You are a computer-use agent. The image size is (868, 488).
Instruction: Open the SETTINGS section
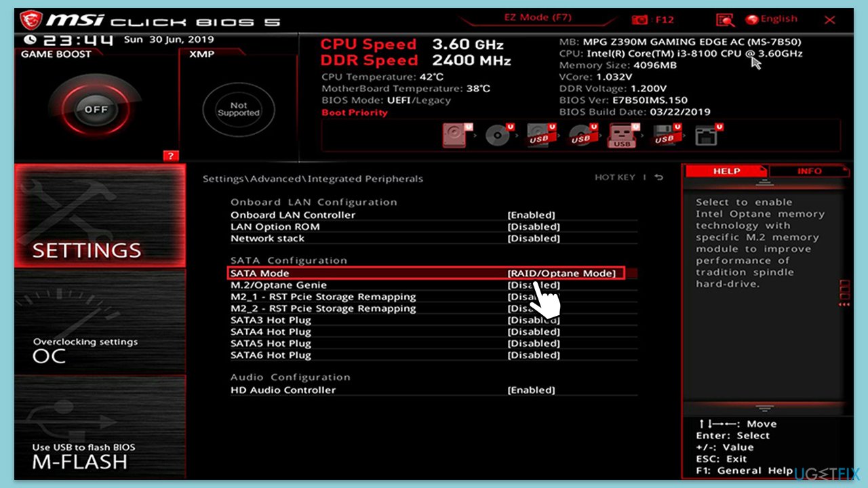[100, 217]
